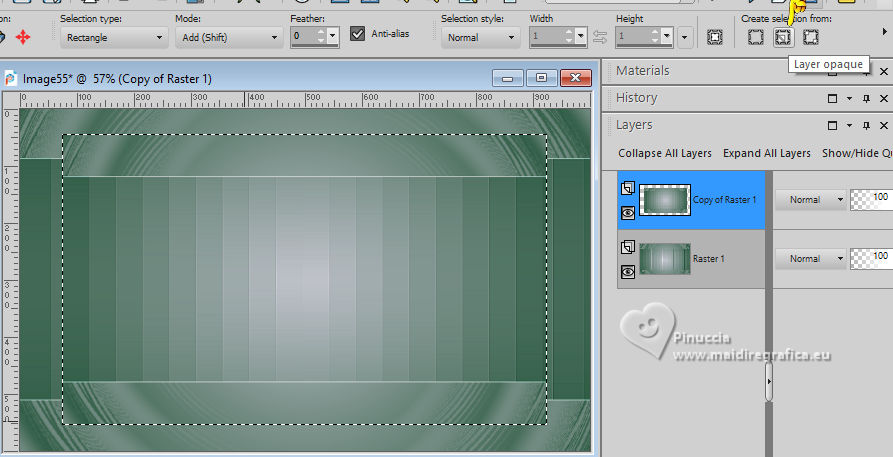Viewport: 893px width, 457px height.
Task: Adjust the Feather spinner arrows
Action: coord(321,38)
